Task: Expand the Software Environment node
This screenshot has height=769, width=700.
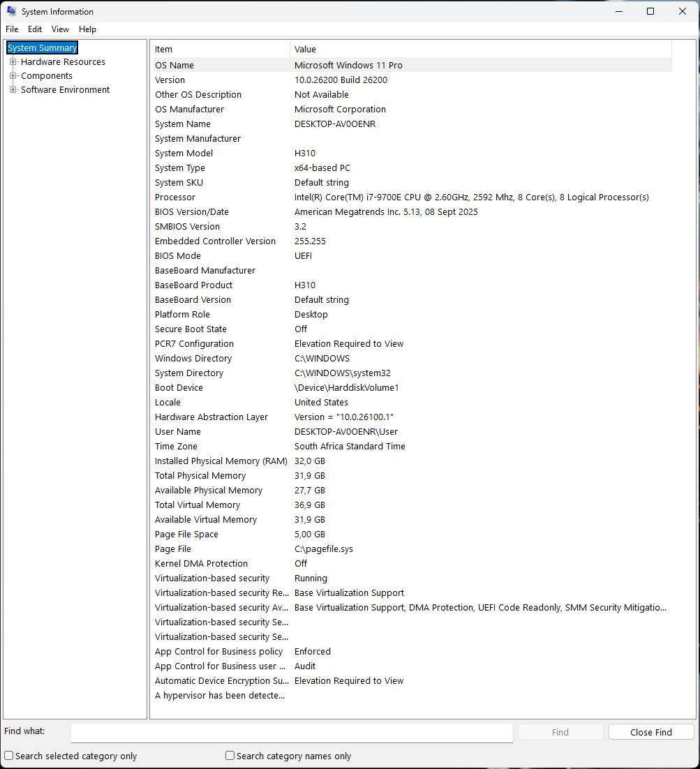Action: [13, 90]
